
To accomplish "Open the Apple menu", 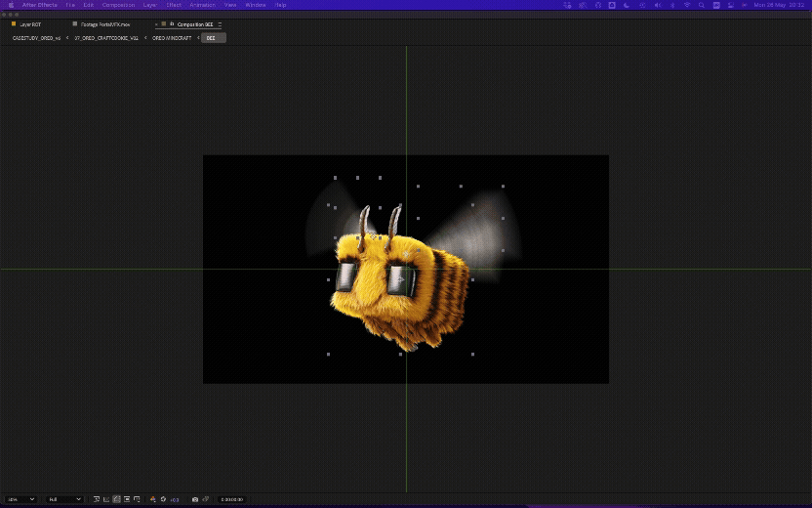I will pyautogui.click(x=11, y=5).
